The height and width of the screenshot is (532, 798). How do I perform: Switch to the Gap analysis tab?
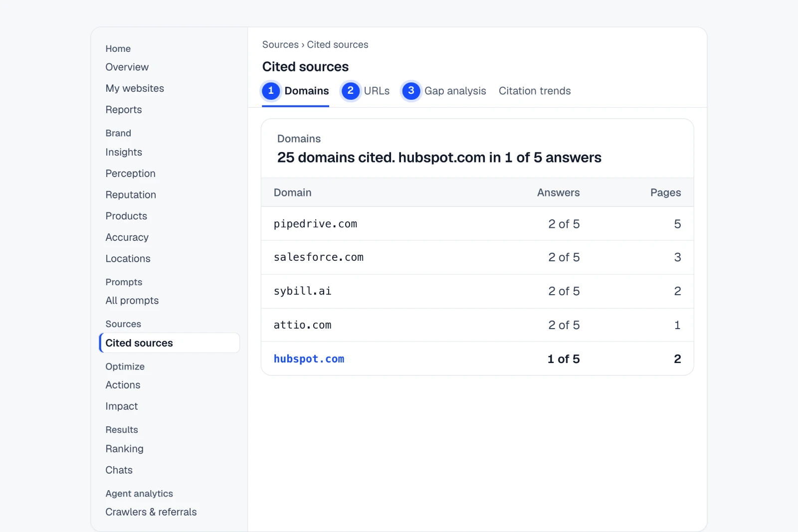point(444,91)
